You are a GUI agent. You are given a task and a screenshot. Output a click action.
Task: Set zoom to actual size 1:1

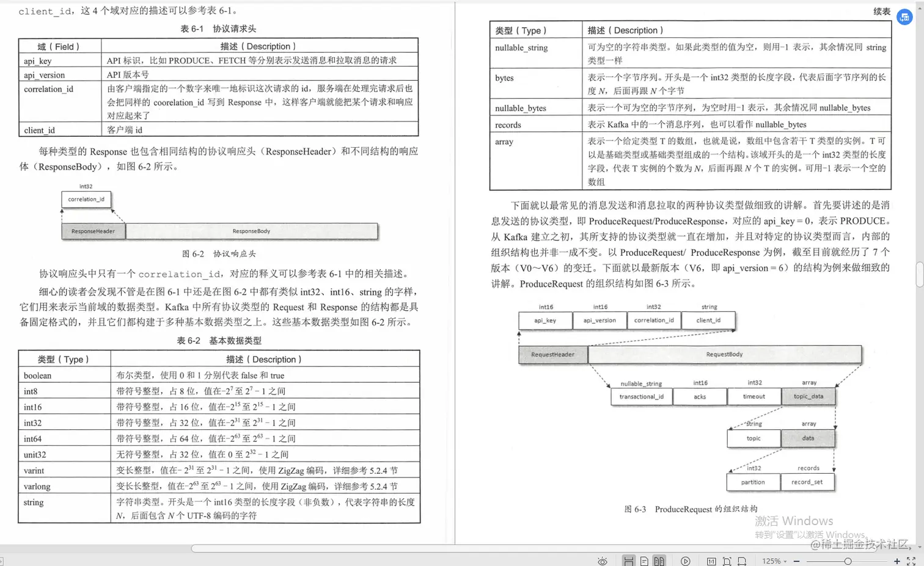click(712, 561)
